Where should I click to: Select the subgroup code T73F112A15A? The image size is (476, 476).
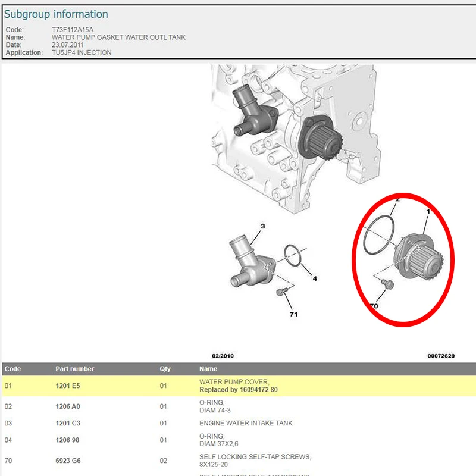coord(73,30)
